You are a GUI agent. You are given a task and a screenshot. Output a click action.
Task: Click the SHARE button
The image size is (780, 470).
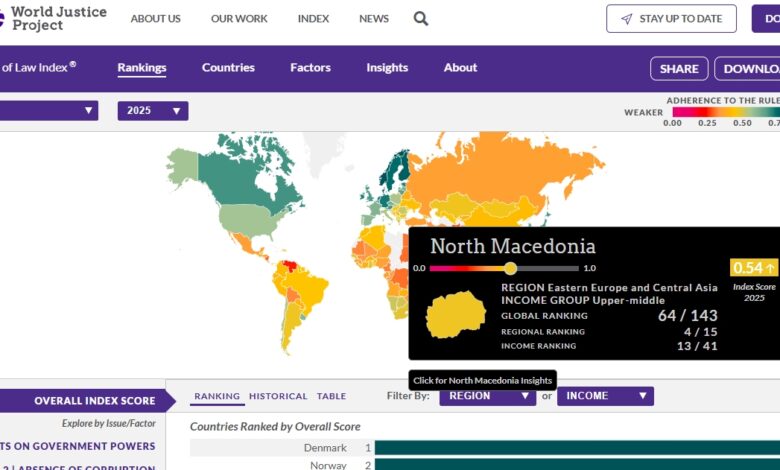coord(679,69)
